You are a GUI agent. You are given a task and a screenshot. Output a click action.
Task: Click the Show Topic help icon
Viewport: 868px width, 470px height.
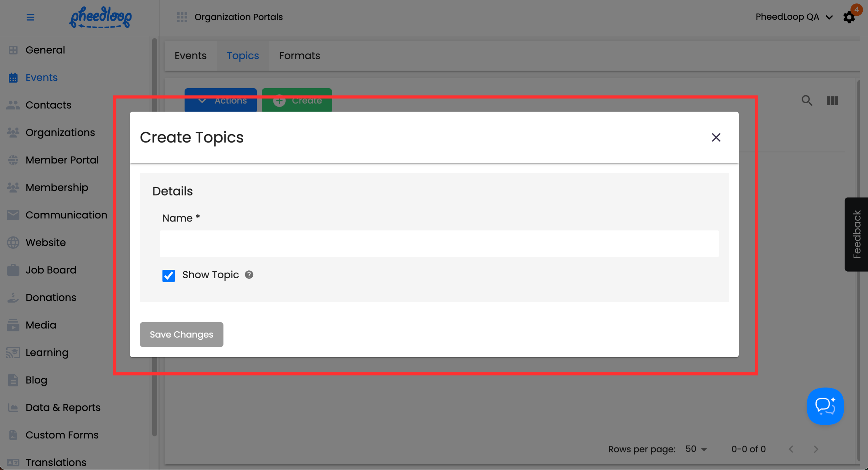click(x=249, y=275)
